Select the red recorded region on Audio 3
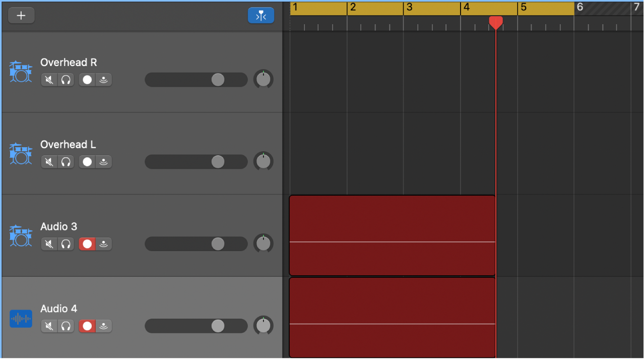Image resolution: width=644 pixels, height=360 pixels. pos(392,235)
